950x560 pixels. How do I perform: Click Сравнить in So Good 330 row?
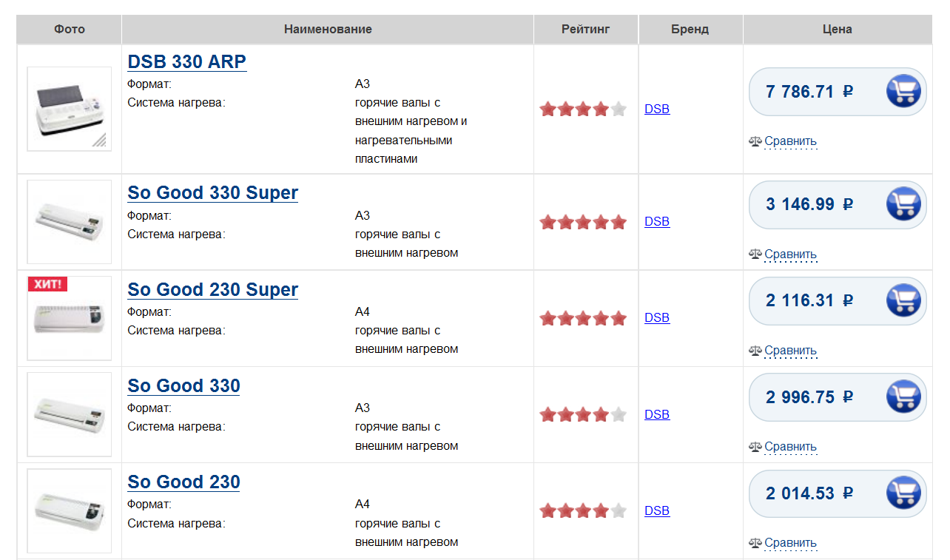tap(791, 447)
